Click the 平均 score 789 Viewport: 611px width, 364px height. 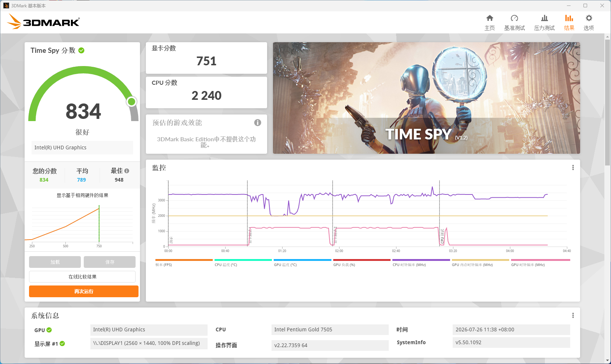82,180
